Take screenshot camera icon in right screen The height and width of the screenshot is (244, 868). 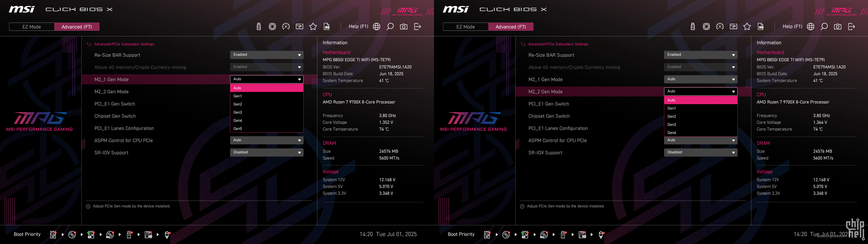(x=838, y=27)
